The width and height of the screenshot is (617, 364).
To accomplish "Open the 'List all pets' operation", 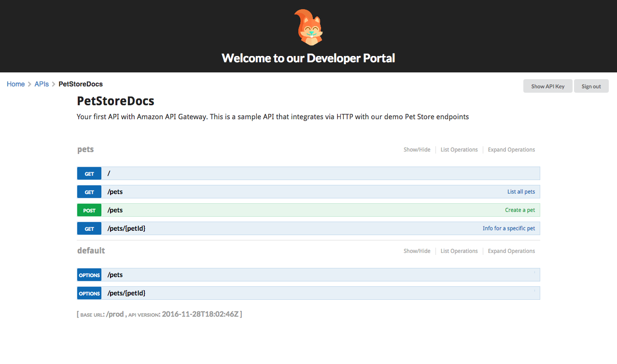I will coord(521,192).
